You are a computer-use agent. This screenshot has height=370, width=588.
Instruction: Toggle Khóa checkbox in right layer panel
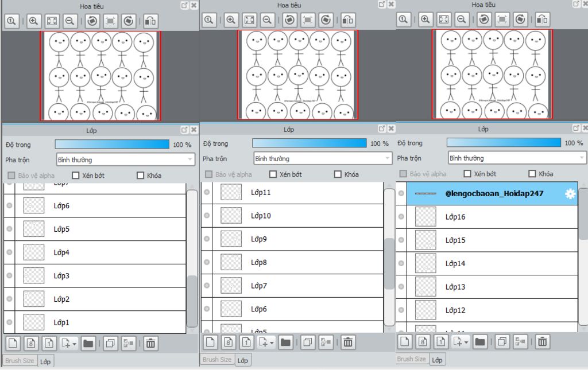point(532,173)
